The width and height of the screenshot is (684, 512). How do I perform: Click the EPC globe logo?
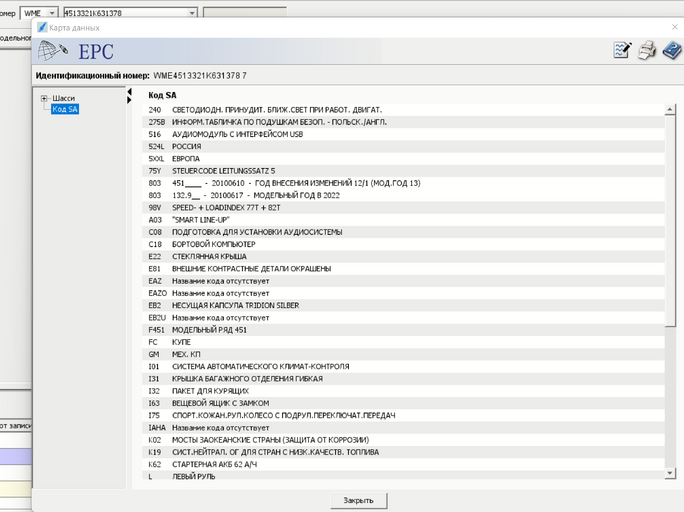pyautogui.click(x=53, y=51)
